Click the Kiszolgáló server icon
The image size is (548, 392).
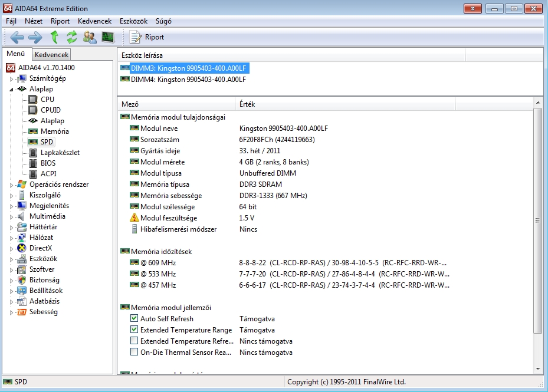click(22, 195)
